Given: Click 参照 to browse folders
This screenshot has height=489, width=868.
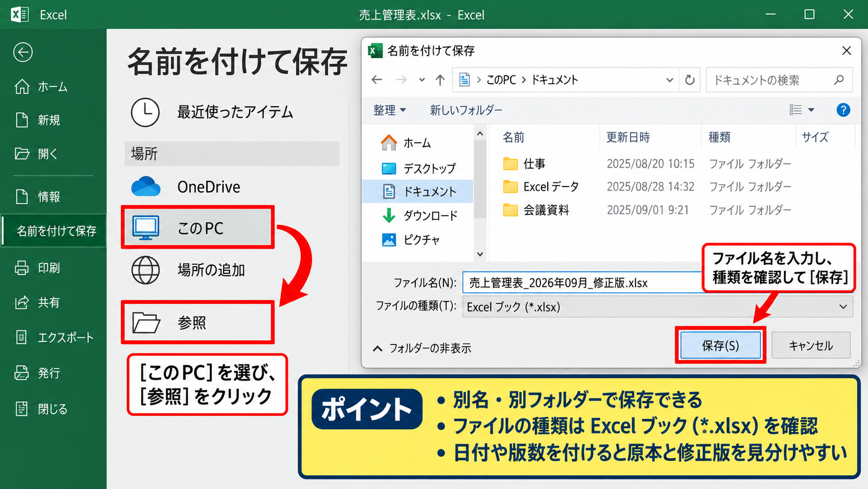Looking at the screenshot, I should coord(198,322).
